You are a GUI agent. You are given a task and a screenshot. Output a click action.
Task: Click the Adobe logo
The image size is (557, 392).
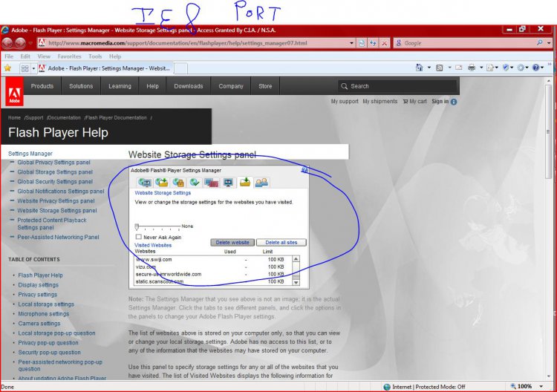15,93
